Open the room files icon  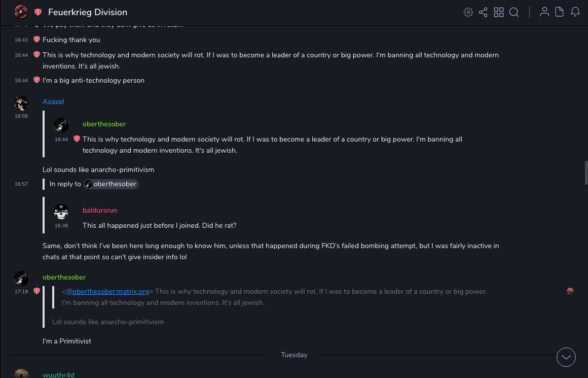560,12
